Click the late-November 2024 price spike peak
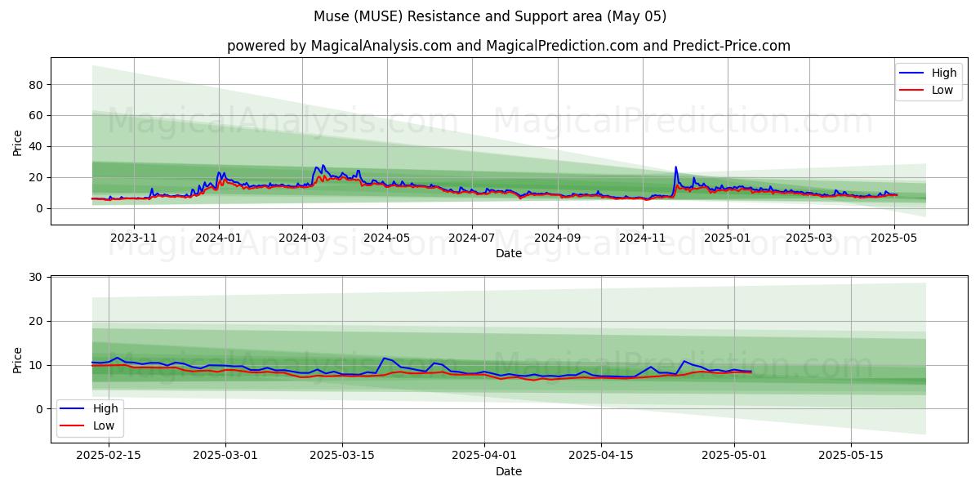Image resolution: width=980 pixels, height=490 pixels. tap(675, 167)
